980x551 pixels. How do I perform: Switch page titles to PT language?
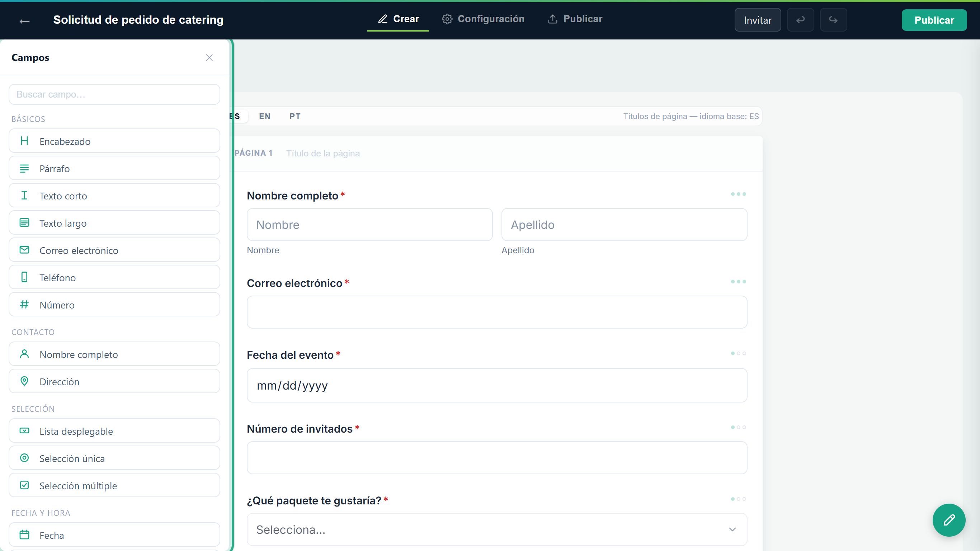295,117
